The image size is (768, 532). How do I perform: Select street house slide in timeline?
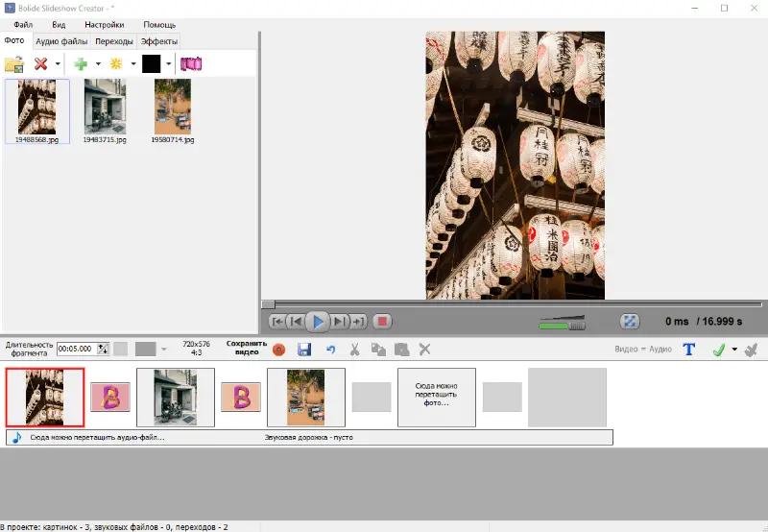pyautogui.click(x=176, y=398)
